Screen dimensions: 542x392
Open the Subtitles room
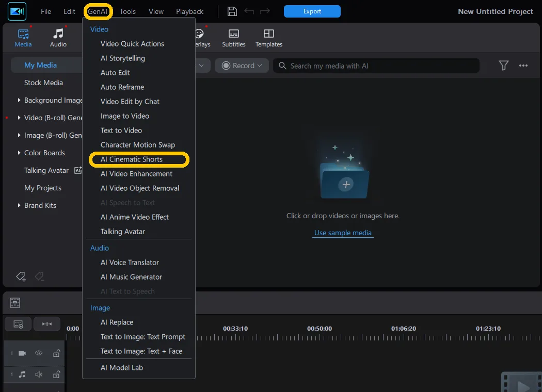(234, 38)
